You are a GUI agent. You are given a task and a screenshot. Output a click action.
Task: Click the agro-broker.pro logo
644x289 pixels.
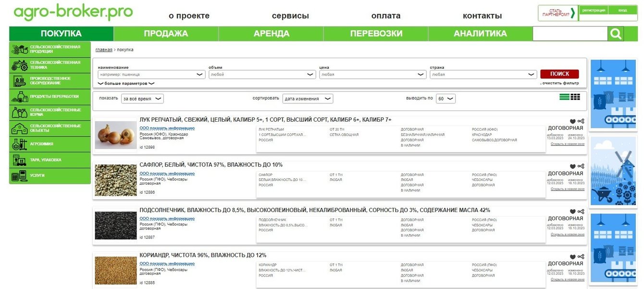click(x=73, y=12)
